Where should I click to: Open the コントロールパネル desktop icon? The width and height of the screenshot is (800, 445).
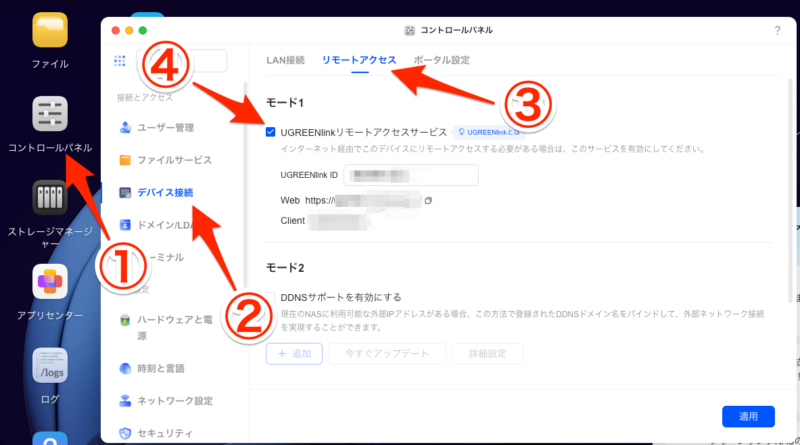[x=49, y=116]
